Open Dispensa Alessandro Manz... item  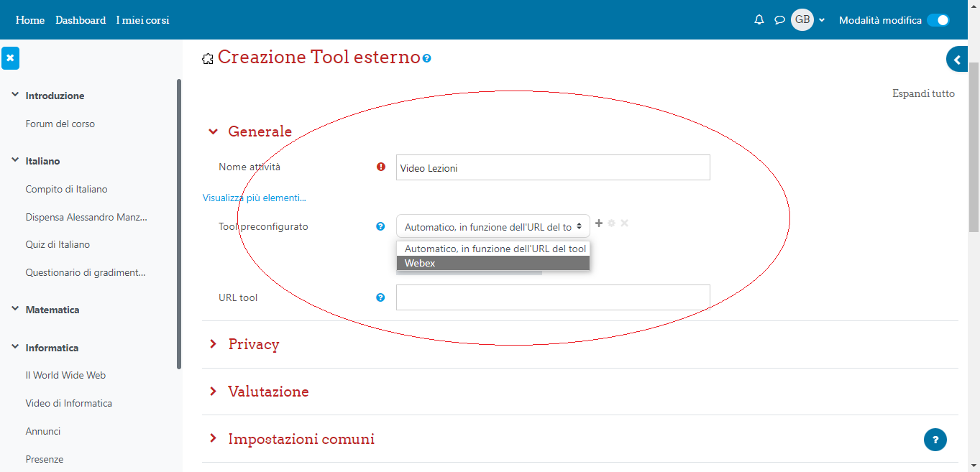pyautogui.click(x=87, y=217)
